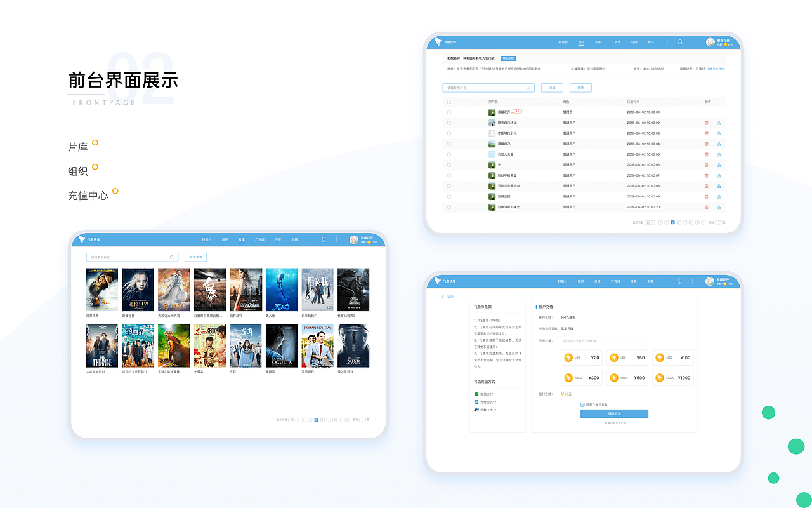Click the blue 切换影院 button
The image size is (812, 508).
point(508,58)
